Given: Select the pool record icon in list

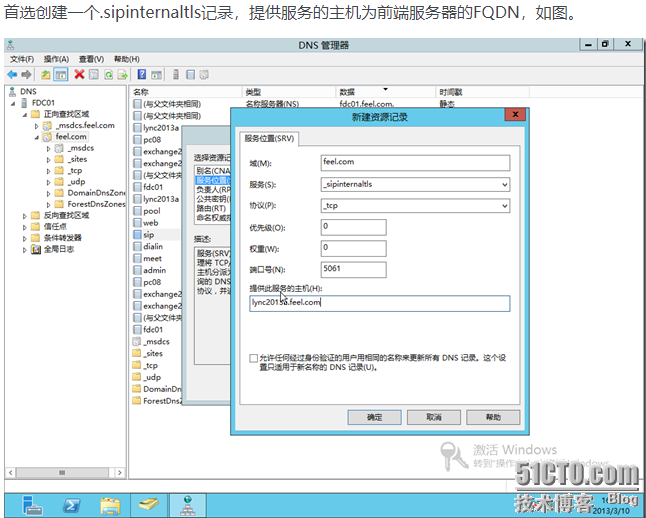Looking at the screenshot, I should (x=137, y=211).
